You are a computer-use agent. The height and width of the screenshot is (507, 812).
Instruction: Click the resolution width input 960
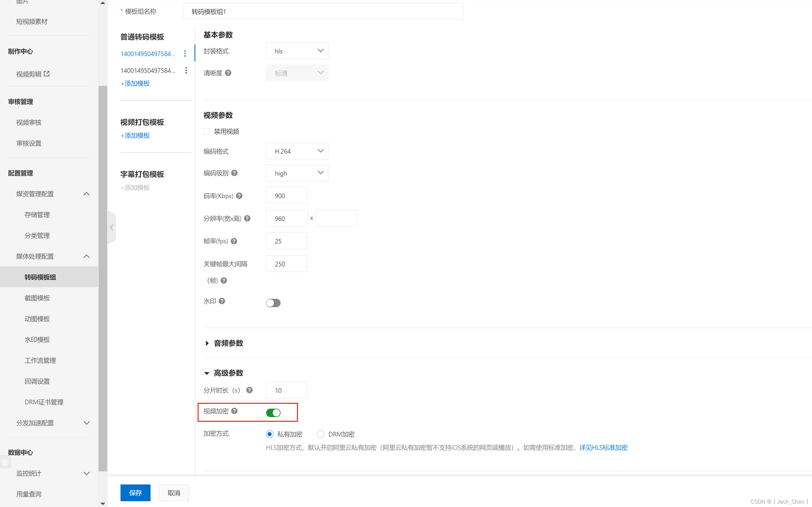(x=287, y=218)
